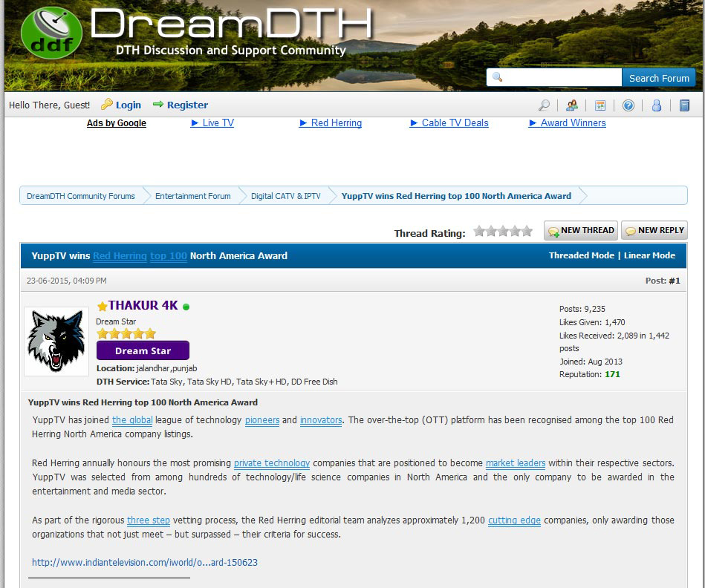
Task: Click the 'Posts: 9,235' stat text
Action: [x=582, y=309]
